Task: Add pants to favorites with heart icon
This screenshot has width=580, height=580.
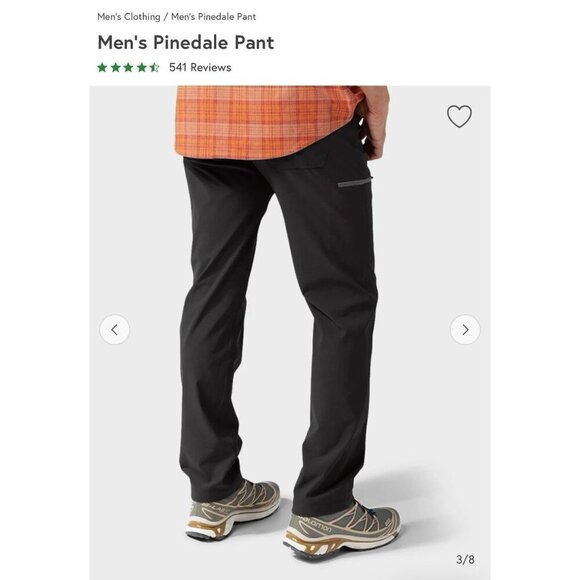Action: tap(459, 116)
